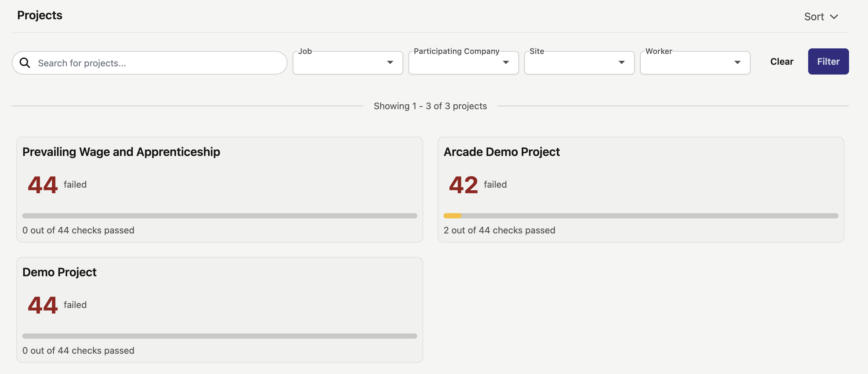Click the Demo Project progress bar
The width and height of the screenshot is (868, 374).
pyautogui.click(x=219, y=336)
